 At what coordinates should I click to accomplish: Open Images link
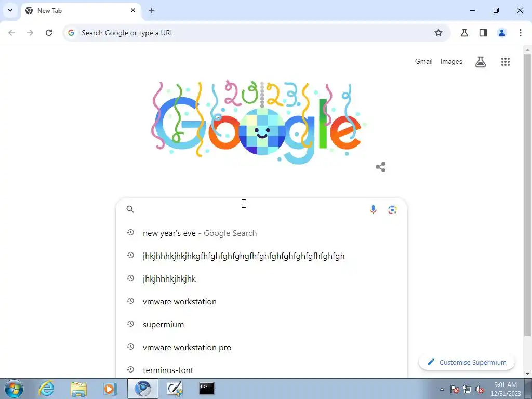point(451,62)
